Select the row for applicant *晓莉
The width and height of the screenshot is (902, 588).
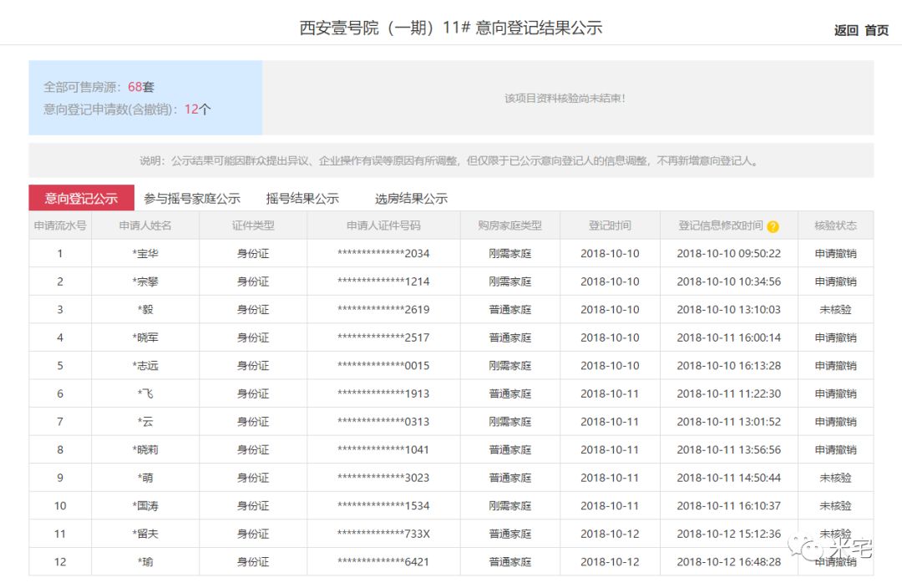click(x=145, y=449)
